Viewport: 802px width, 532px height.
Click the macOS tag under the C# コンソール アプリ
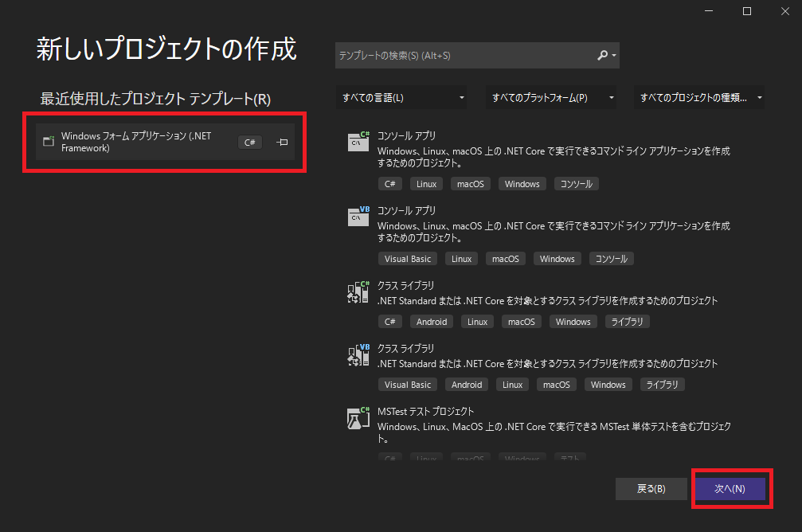[471, 184]
